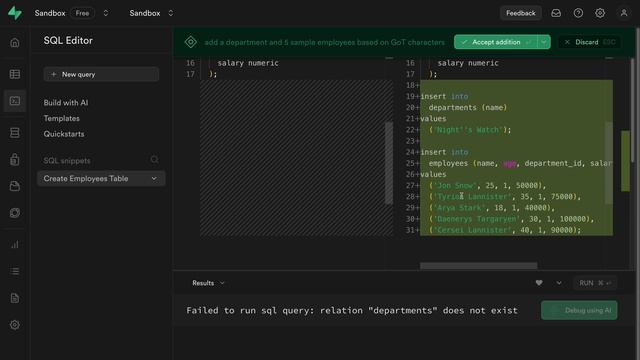The image size is (640, 360).
Task: Open the Quickstarts section
Action: (x=64, y=134)
